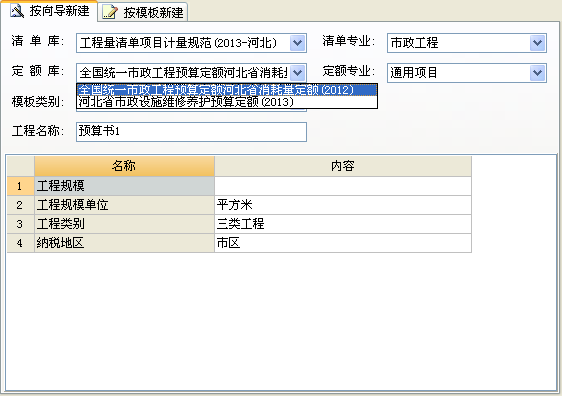Click row number 3 header
Image resolution: width=562 pixels, height=396 pixels.
click(20, 224)
